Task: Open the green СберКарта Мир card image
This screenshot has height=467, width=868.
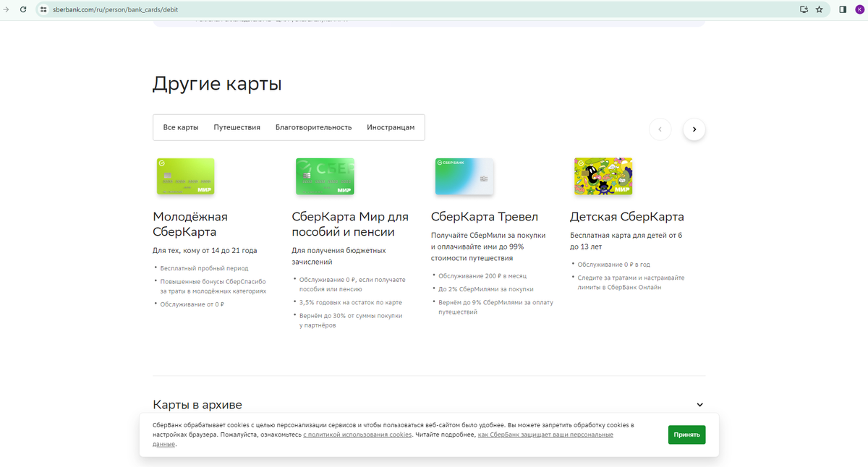Action: (325, 176)
